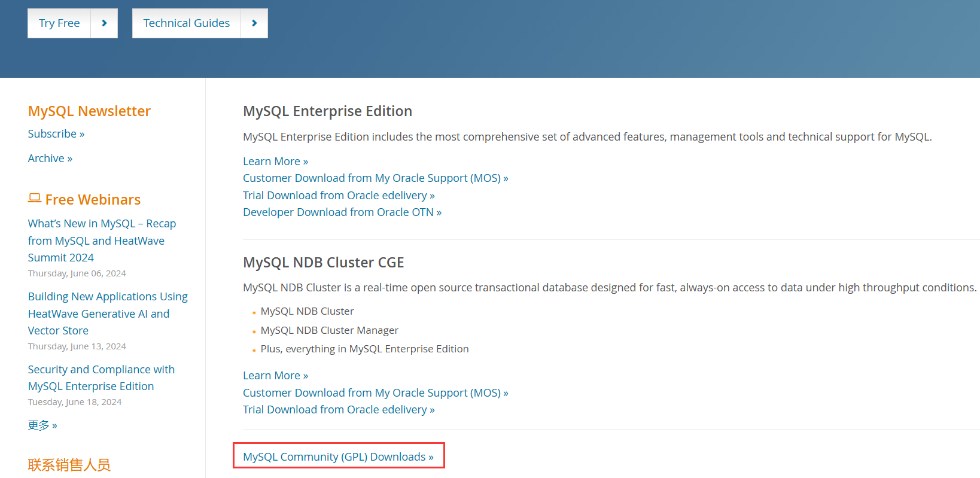Click the MySQL Newsletter heading
Viewport: 980px width, 478px height.
coord(89,111)
